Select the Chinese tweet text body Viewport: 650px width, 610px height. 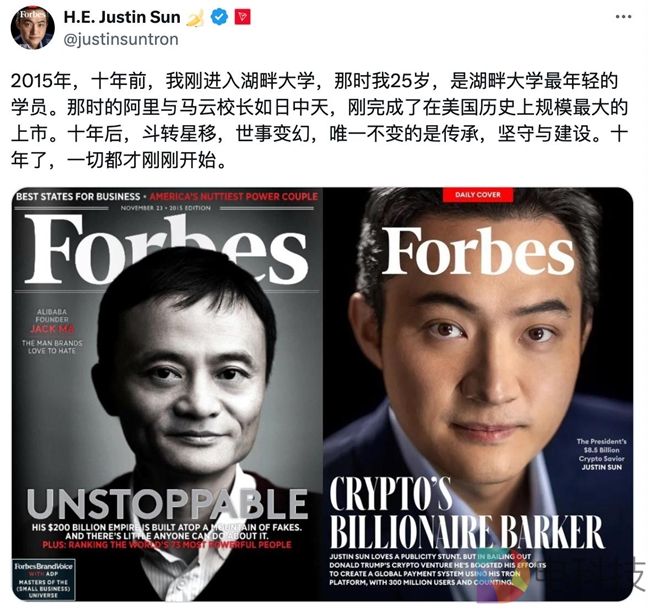[x=320, y=121]
